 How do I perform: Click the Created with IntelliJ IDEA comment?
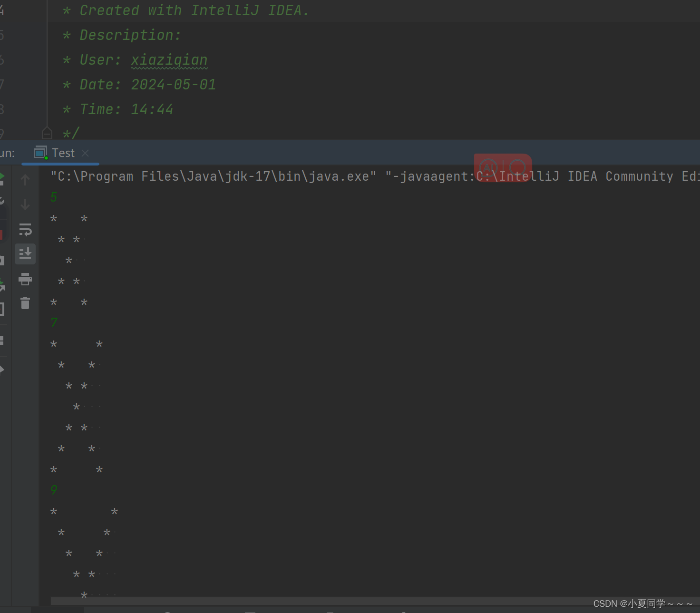coord(186,10)
